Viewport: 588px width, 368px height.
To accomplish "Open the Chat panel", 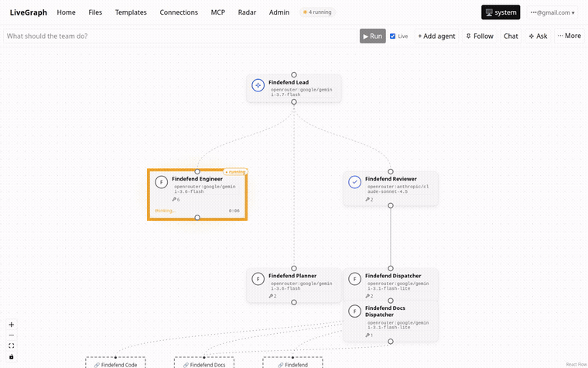I will (511, 36).
